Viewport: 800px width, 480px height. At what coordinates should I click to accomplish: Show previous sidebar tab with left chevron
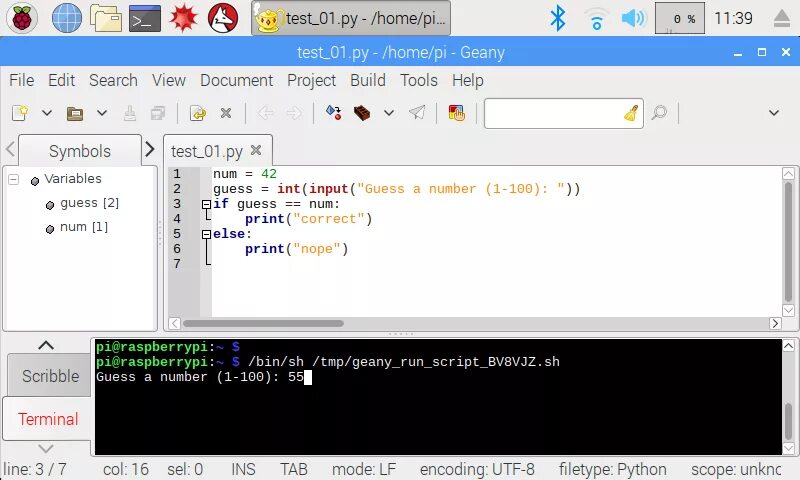(10, 149)
